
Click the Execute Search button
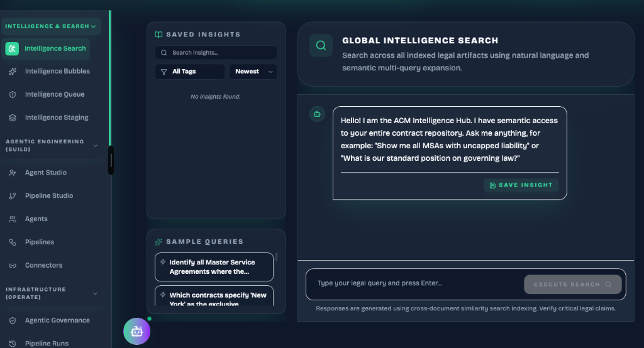pos(572,285)
